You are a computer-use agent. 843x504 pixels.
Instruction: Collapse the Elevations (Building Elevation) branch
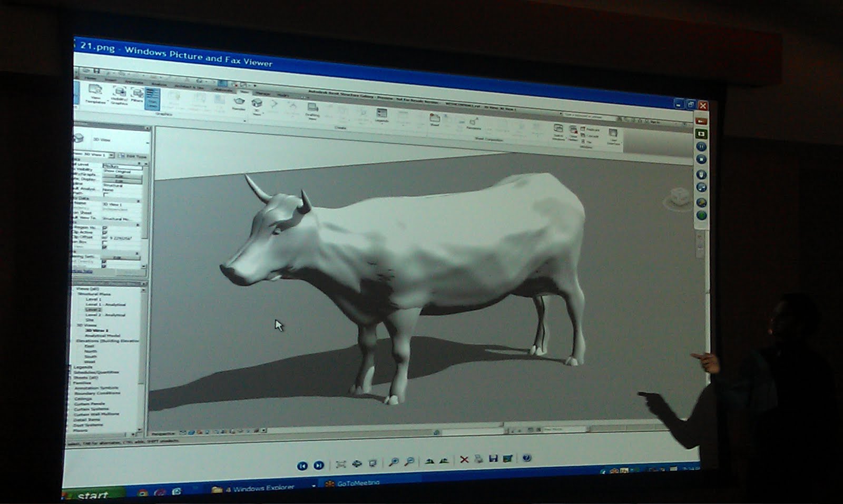pyautogui.click(x=76, y=340)
